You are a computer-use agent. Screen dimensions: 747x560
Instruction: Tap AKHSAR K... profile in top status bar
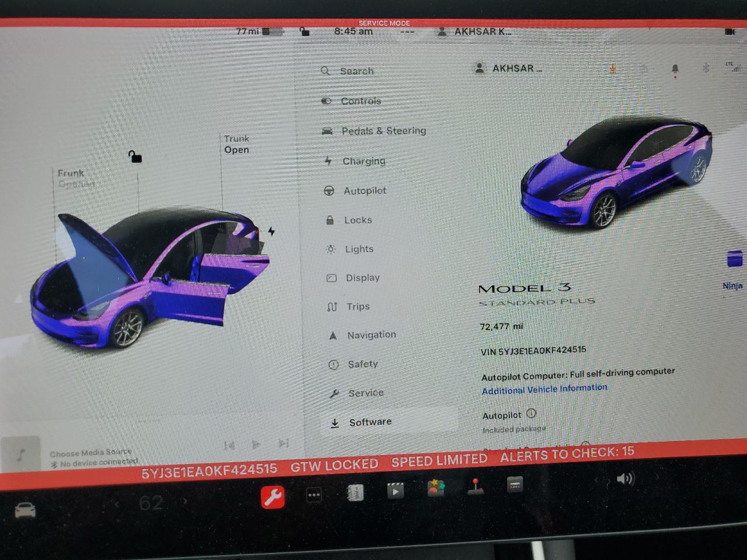tap(474, 32)
